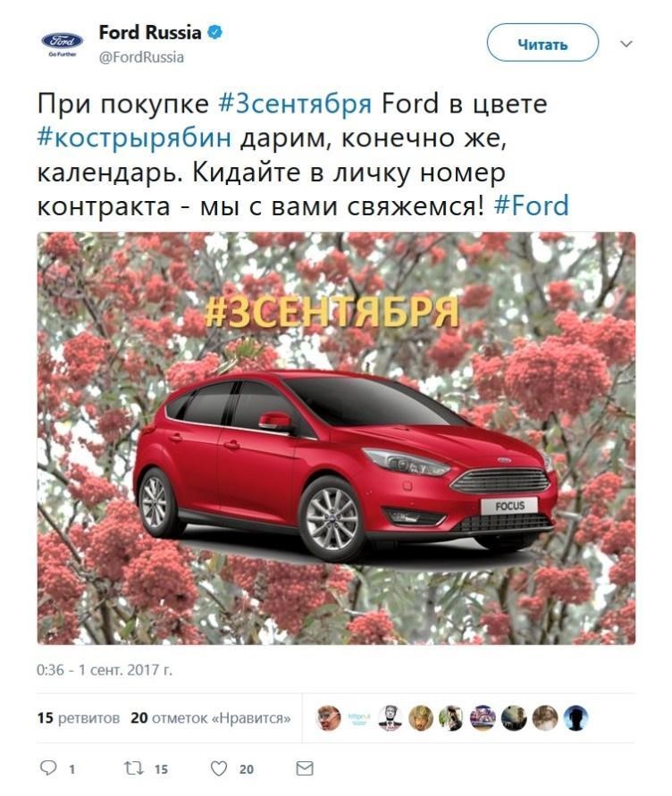
Task: Open the #Ford hashtag link
Action: pos(532,205)
